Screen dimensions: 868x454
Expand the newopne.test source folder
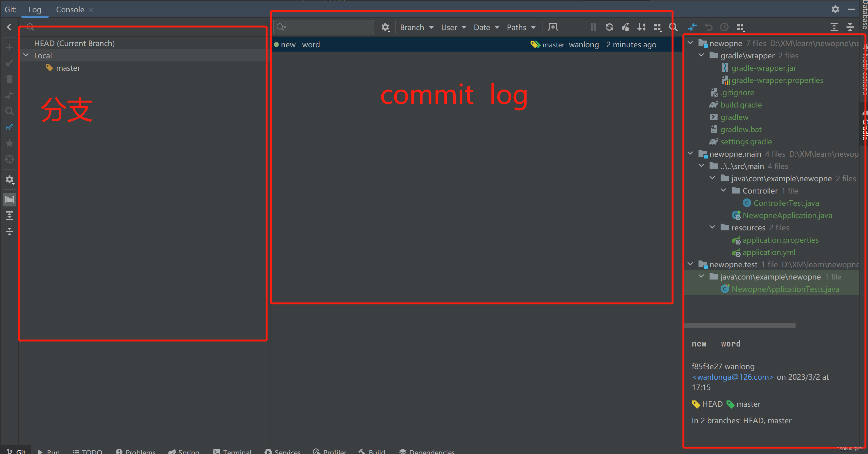point(694,264)
